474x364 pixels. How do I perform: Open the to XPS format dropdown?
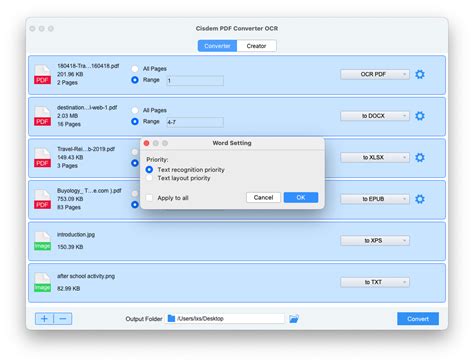375,240
